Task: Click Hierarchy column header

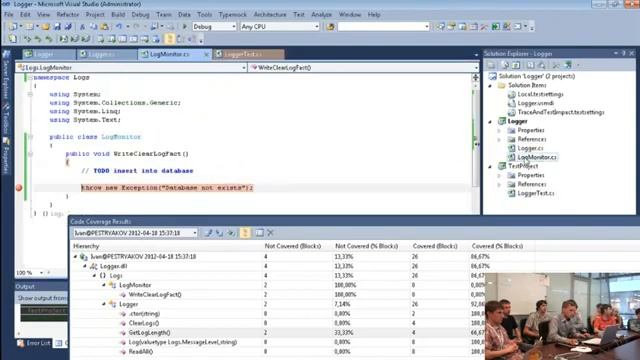Action: [x=86, y=246]
